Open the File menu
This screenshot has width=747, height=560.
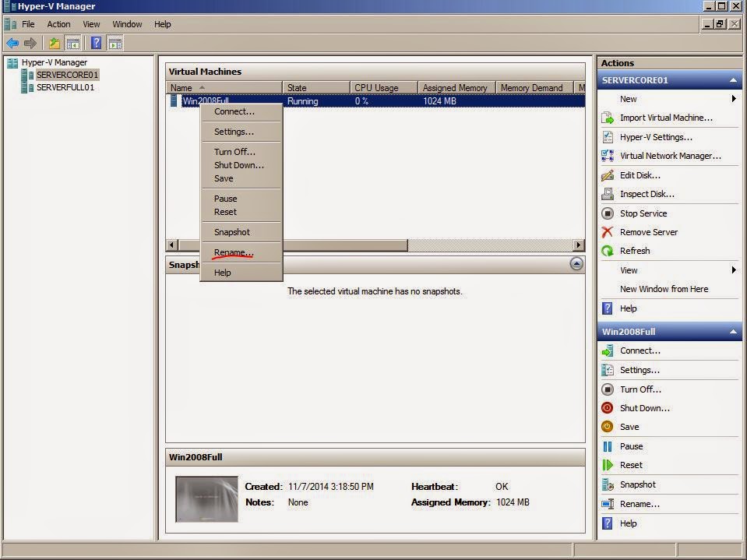[28, 24]
